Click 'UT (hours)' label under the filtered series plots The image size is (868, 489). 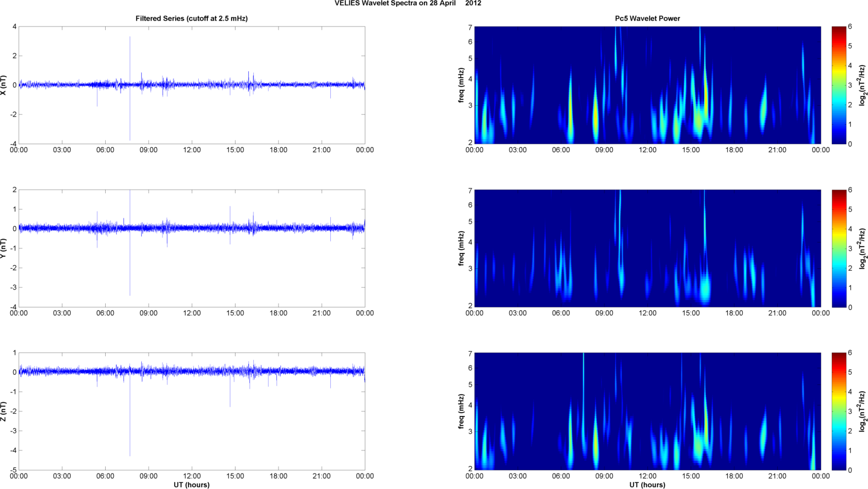pyautogui.click(x=191, y=485)
